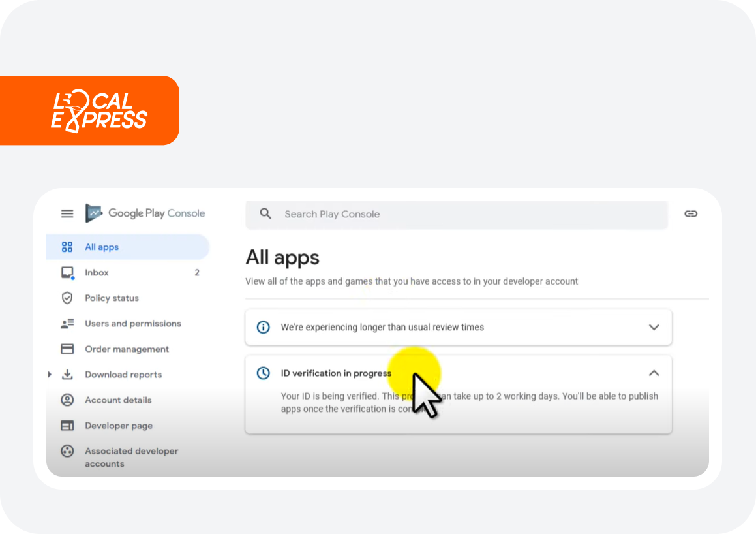Select the Policy status shield icon
The height and width of the screenshot is (534, 756).
(x=67, y=298)
